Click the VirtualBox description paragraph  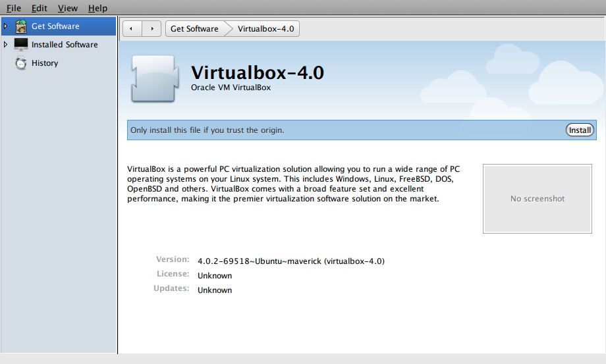[294, 184]
